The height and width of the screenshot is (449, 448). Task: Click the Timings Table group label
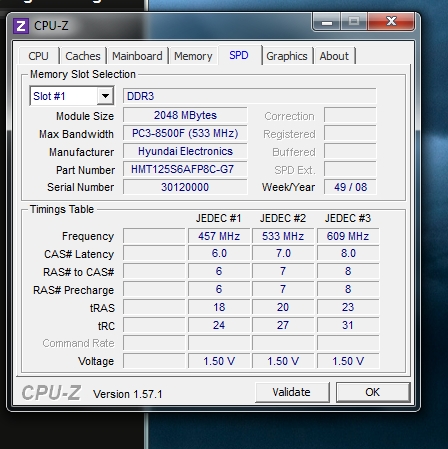[62, 209]
